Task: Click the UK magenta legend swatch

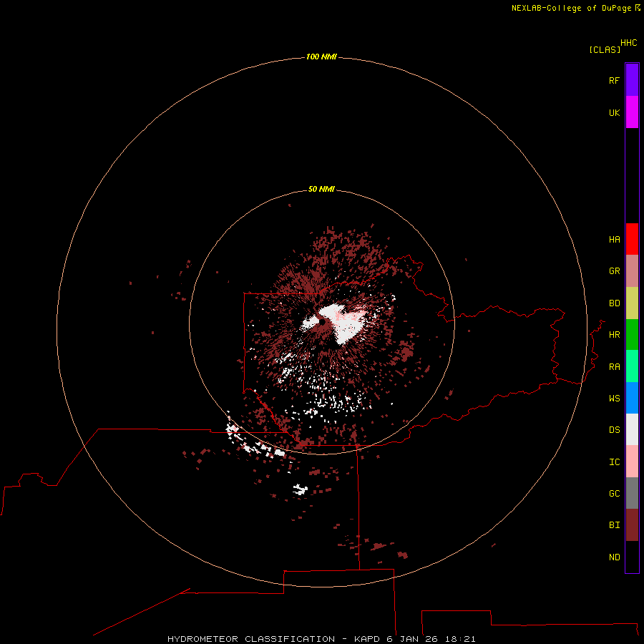Action: click(632, 112)
